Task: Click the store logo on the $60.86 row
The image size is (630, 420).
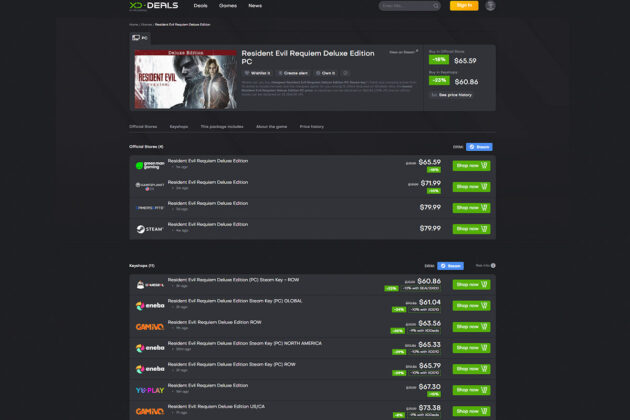Action: [x=150, y=285]
